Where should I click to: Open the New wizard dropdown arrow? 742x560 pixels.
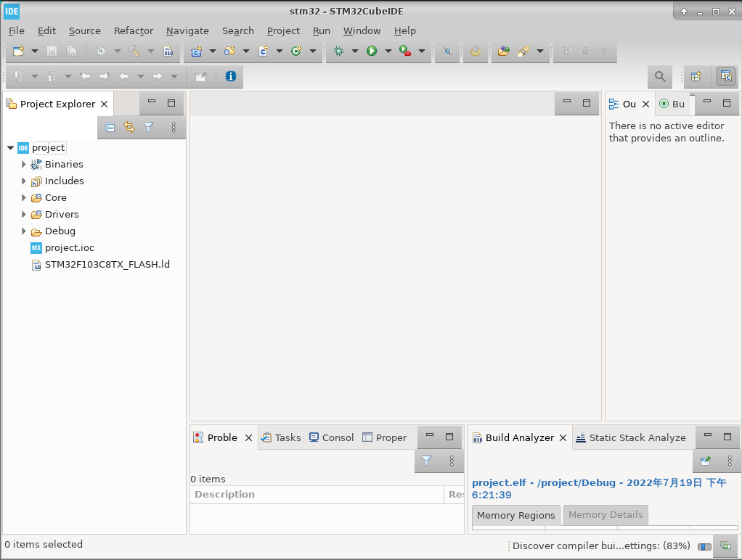tap(35, 51)
